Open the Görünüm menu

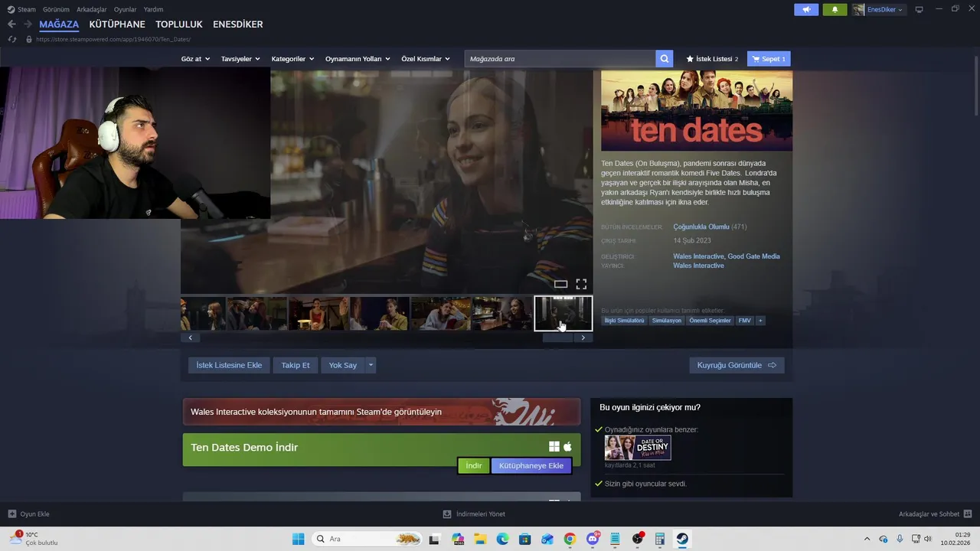[56, 9]
